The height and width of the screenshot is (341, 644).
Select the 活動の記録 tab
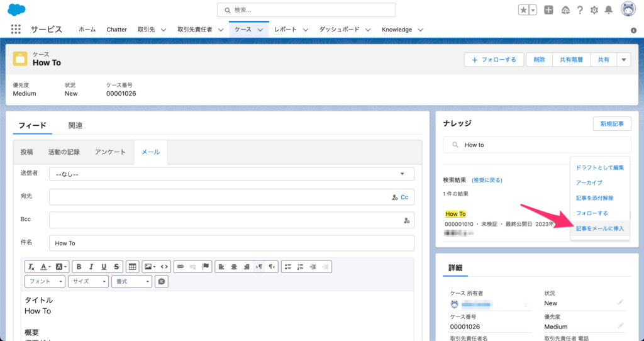click(64, 152)
